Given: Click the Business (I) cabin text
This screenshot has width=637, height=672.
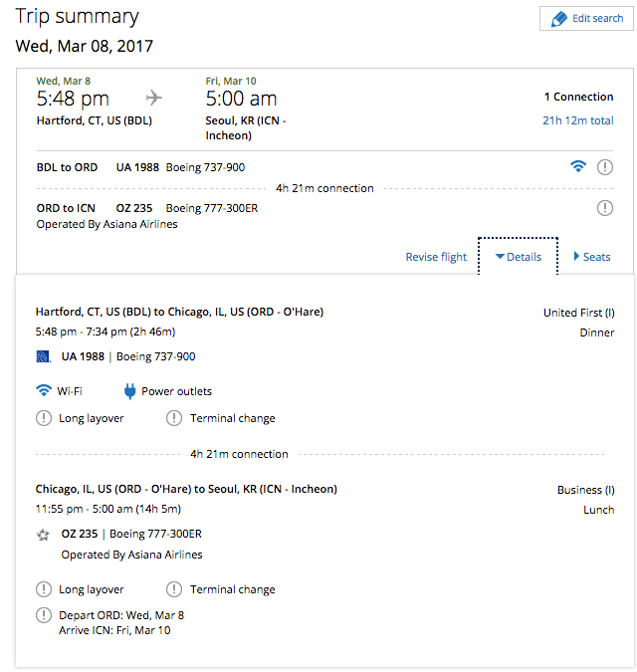Looking at the screenshot, I should point(585,490).
